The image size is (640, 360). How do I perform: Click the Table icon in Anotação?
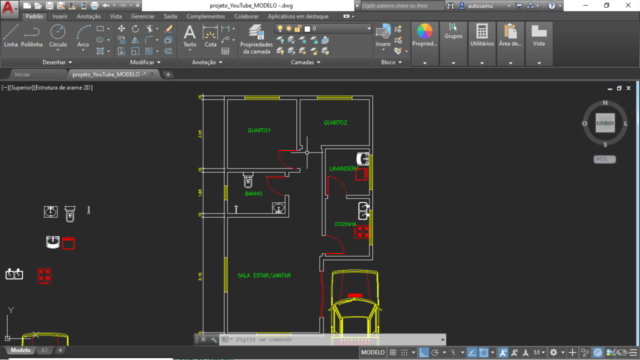[225, 51]
